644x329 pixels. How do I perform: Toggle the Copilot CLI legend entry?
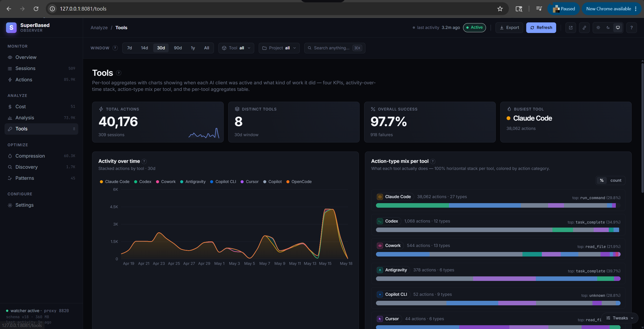coord(223,182)
